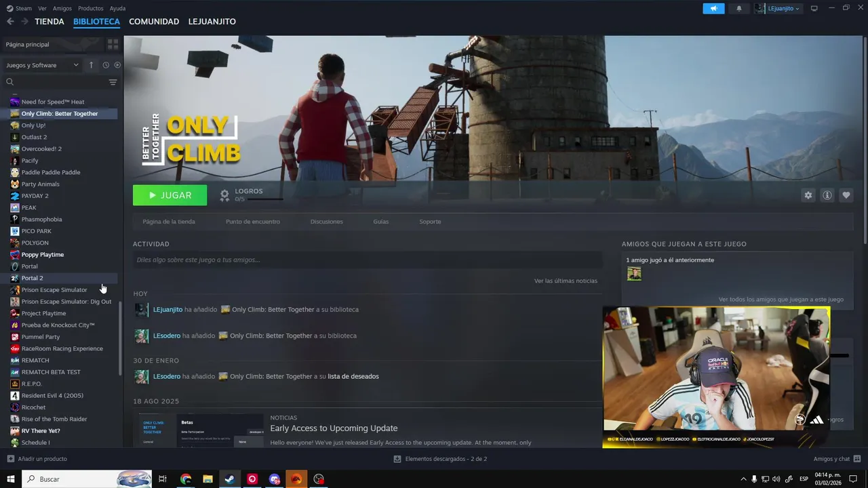This screenshot has height=488, width=868.
Task: Open Punto de encuentro tab
Action: pyautogui.click(x=253, y=222)
